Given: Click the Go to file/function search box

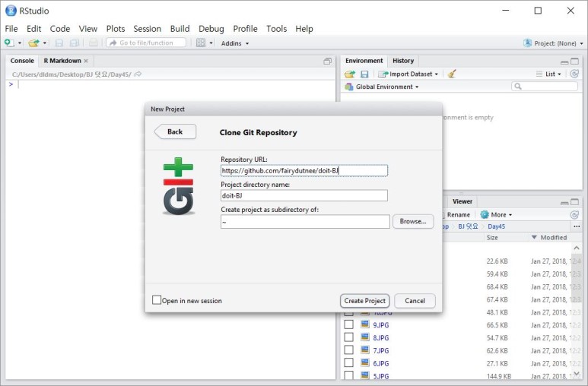Looking at the screenshot, I should coord(146,43).
